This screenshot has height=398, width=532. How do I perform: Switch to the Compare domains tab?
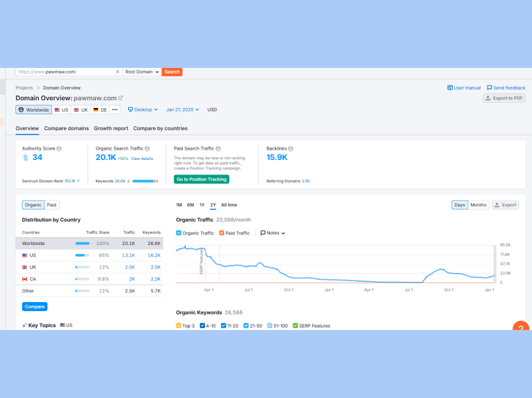point(66,128)
